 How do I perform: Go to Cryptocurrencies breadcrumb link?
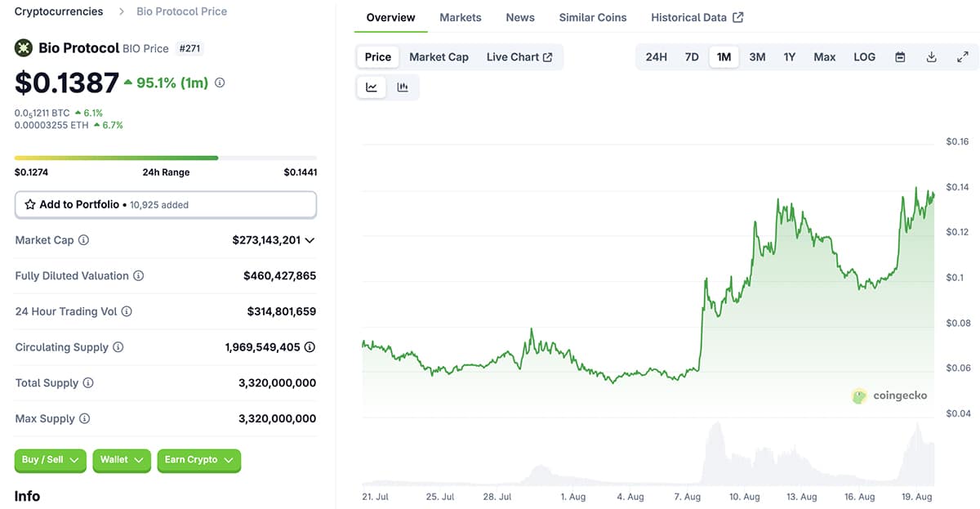click(x=59, y=11)
